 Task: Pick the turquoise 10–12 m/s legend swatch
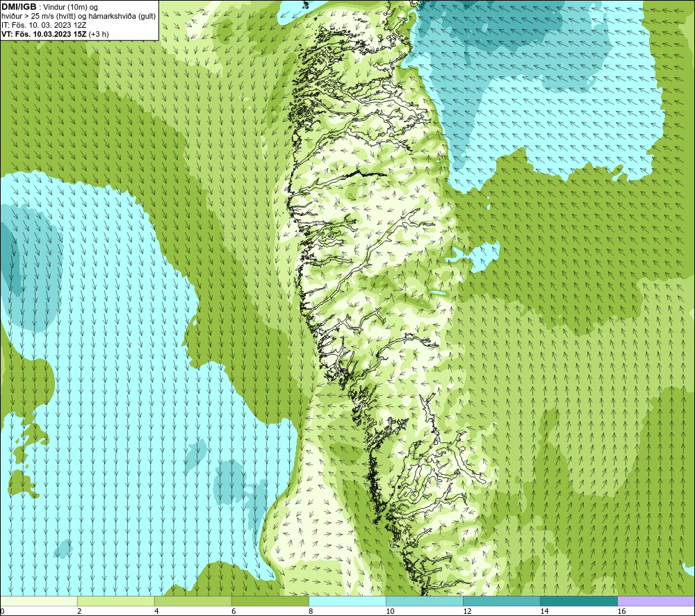click(425, 601)
